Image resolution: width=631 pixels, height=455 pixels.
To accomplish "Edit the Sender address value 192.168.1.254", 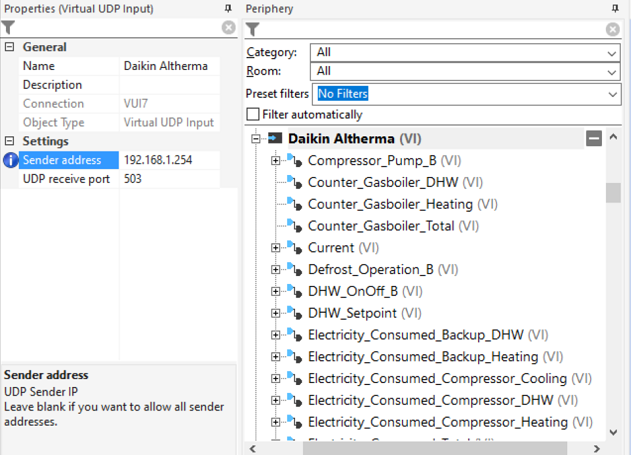I will pos(169,160).
